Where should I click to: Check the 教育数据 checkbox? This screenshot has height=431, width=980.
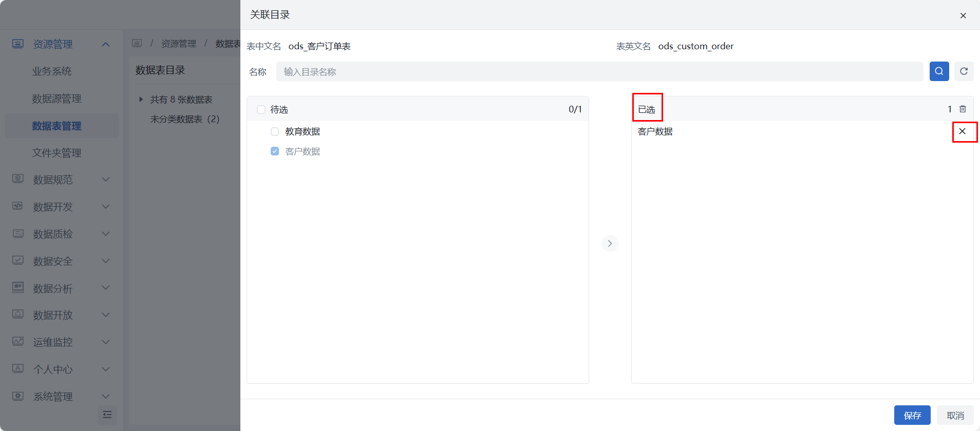point(275,131)
